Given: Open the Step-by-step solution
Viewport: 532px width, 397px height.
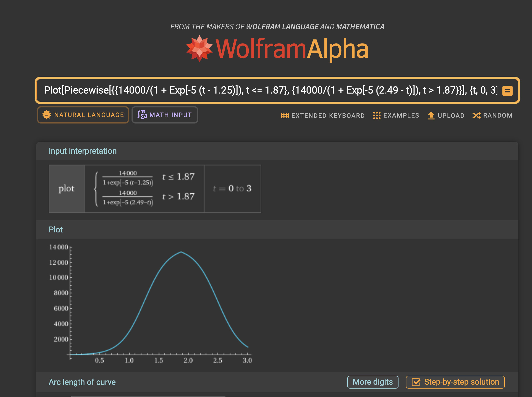Looking at the screenshot, I should [455, 382].
